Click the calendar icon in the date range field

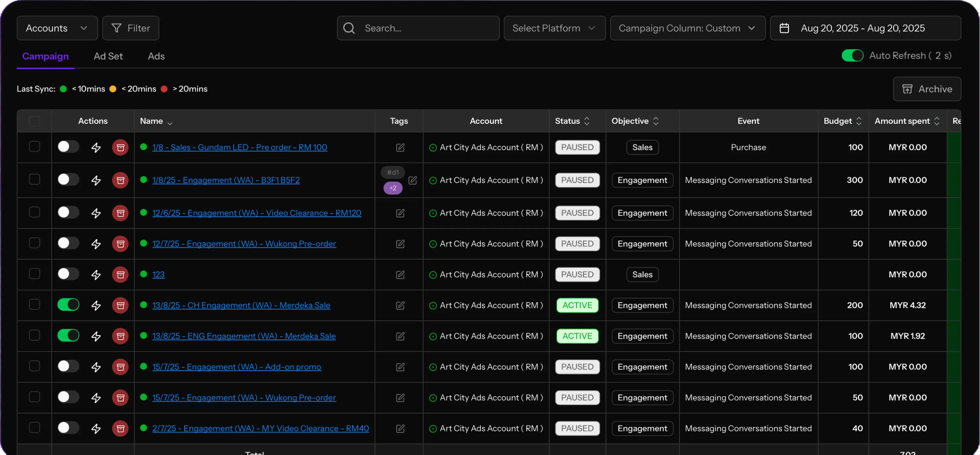(784, 28)
